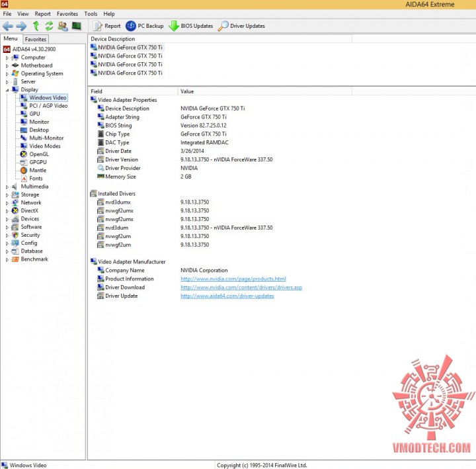Click the OpenGL icon in the tree

click(x=24, y=154)
